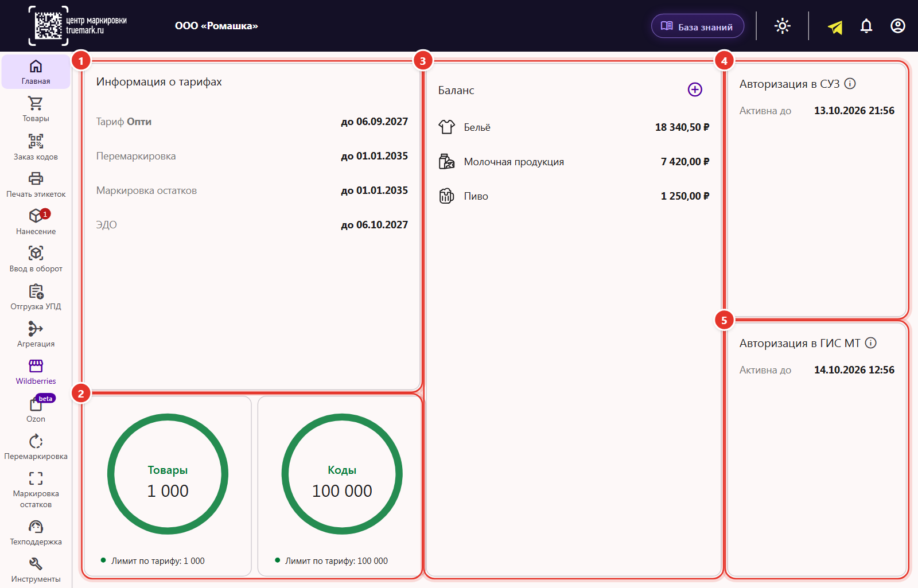Image resolution: width=918 pixels, height=588 pixels.
Task: Click ГИС МТ expiry date 14.10.2026 12:56
Action: tap(854, 370)
